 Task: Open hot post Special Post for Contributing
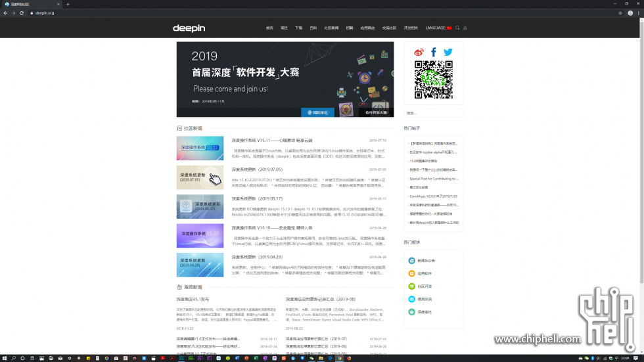(434, 179)
